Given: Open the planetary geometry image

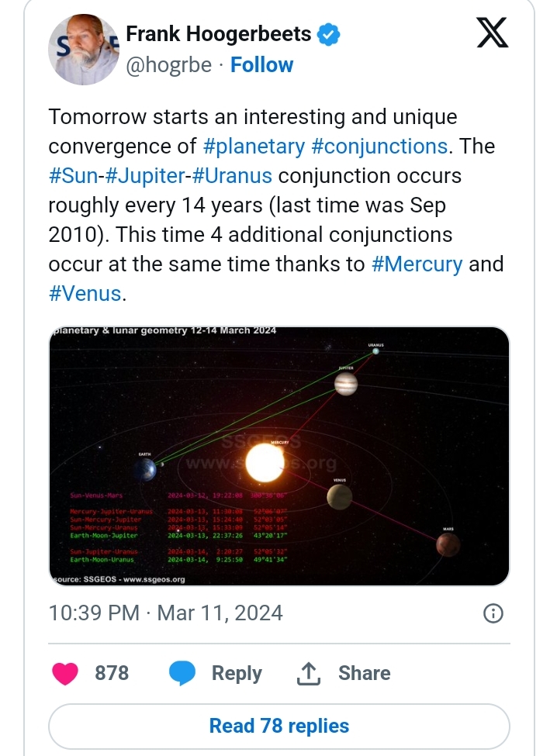Looking at the screenshot, I should (x=279, y=456).
